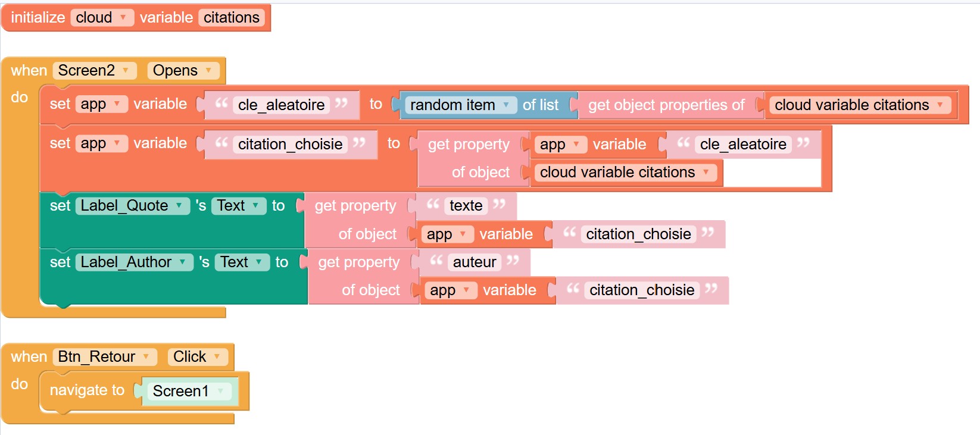
Task: Edit the citations variable name field
Action: pyautogui.click(x=232, y=17)
